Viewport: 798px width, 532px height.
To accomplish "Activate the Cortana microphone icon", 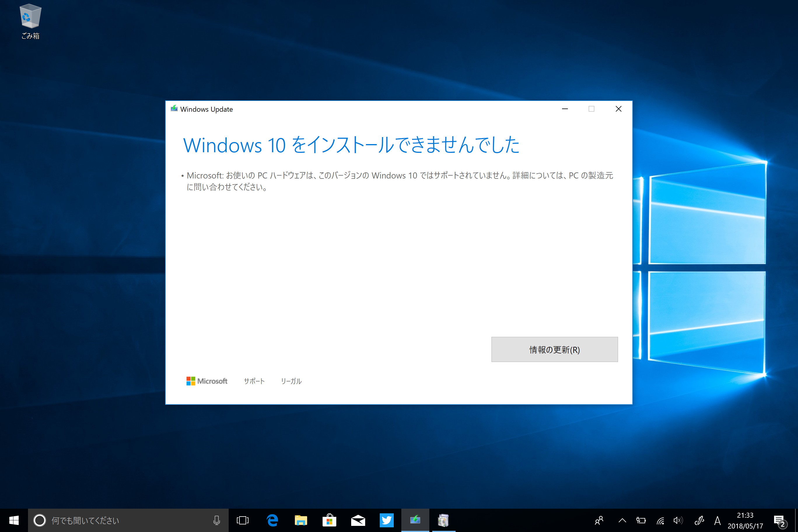I will click(216, 520).
